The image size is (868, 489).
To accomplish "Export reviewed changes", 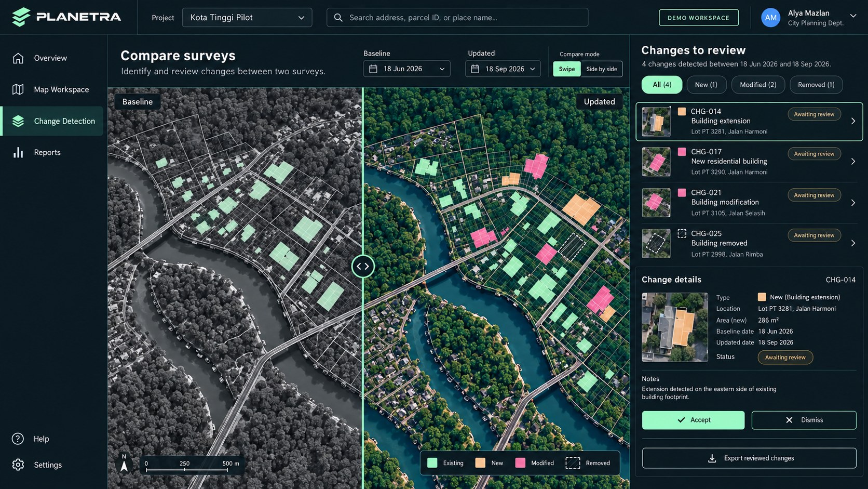I will (749, 458).
